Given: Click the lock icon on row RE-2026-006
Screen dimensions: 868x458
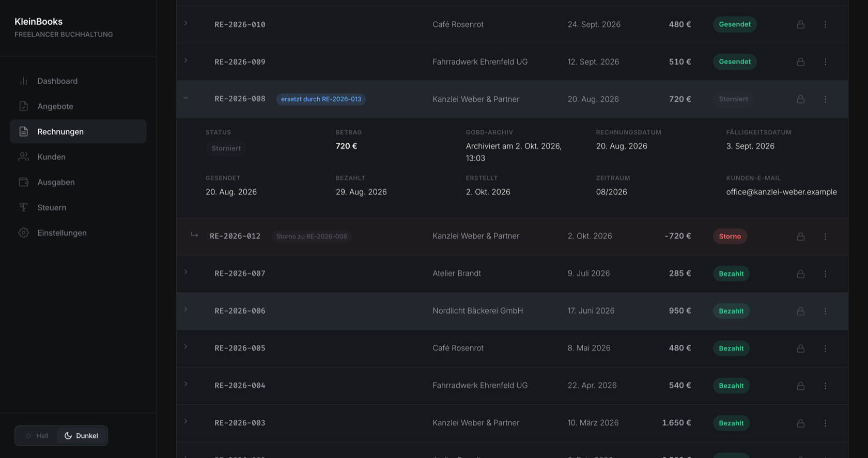Looking at the screenshot, I should 800,311.
